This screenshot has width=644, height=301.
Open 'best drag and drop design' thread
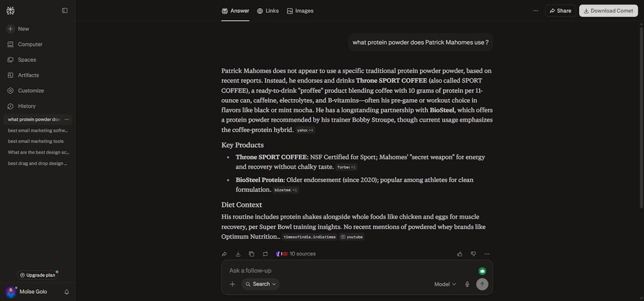point(38,164)
